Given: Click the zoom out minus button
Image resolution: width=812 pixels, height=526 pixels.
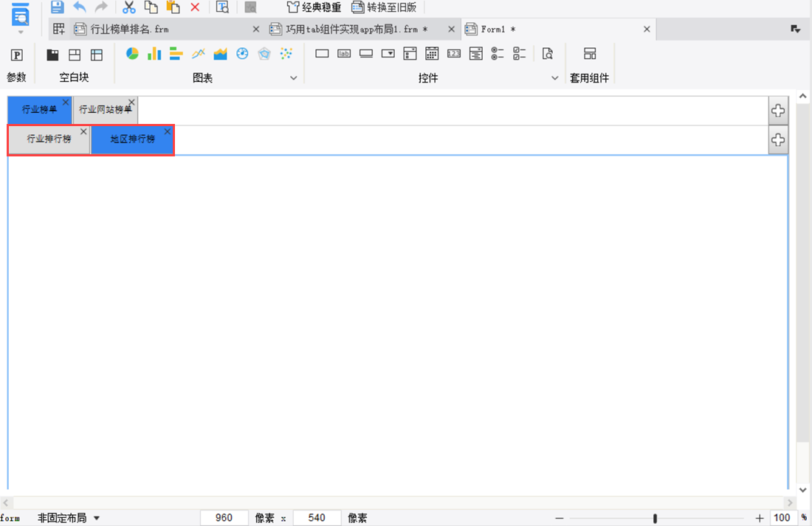Looking at the screenshot, I should point(560,518).
